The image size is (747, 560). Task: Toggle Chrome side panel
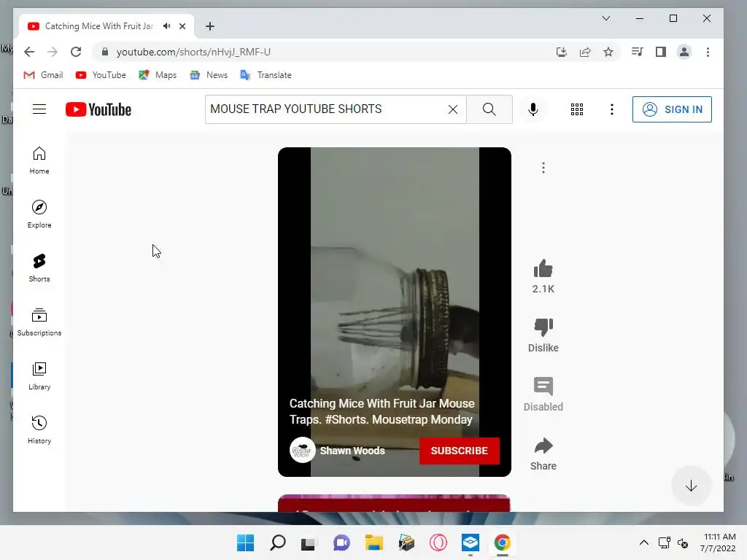tap(660, 52)
